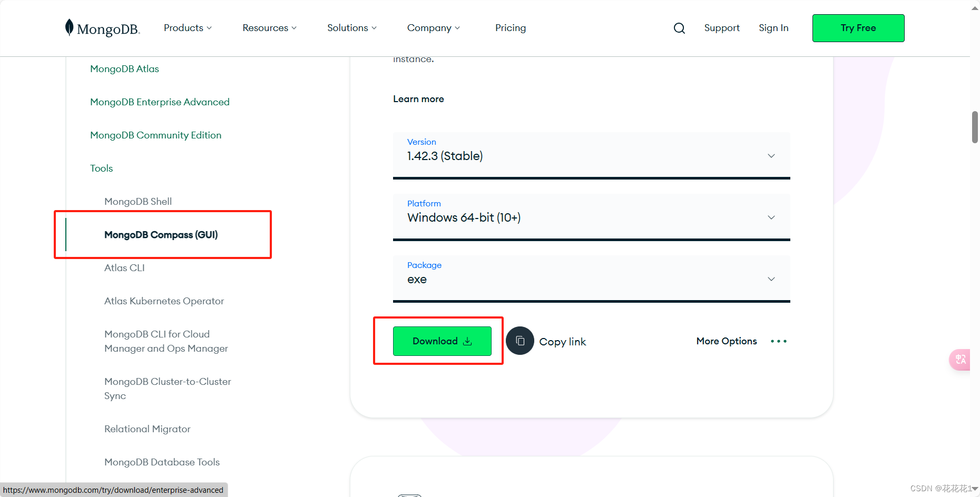Open the Company menu
This screenshot has height=497, width=980.
point(434,28)
